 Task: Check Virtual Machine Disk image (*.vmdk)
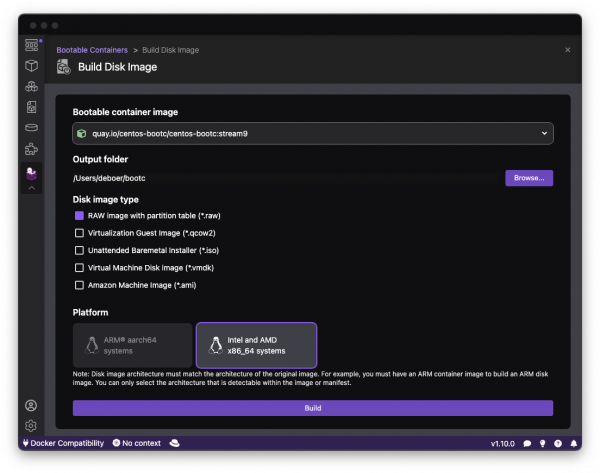tap(79, 268)
